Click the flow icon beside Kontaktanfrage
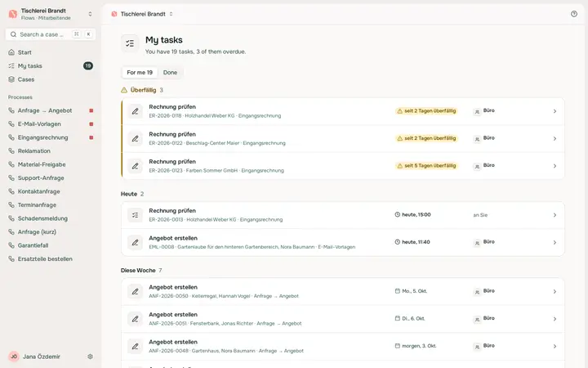 11,191
